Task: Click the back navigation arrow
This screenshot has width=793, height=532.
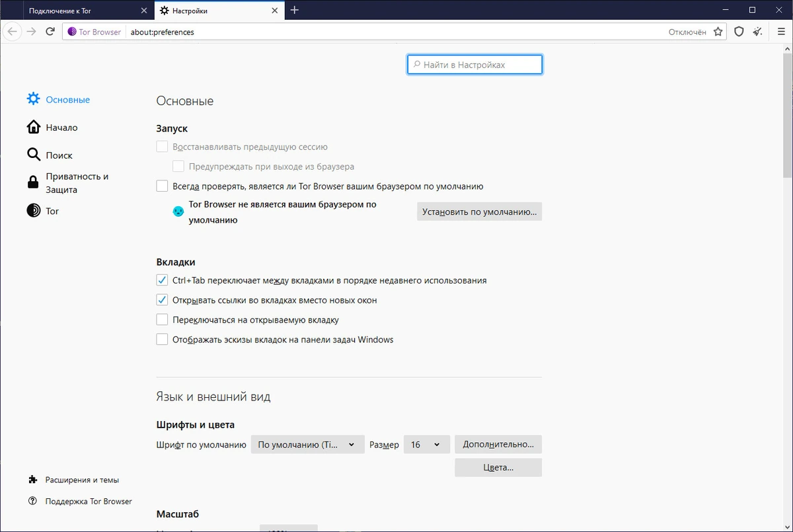Action: (x=12, y=32)
